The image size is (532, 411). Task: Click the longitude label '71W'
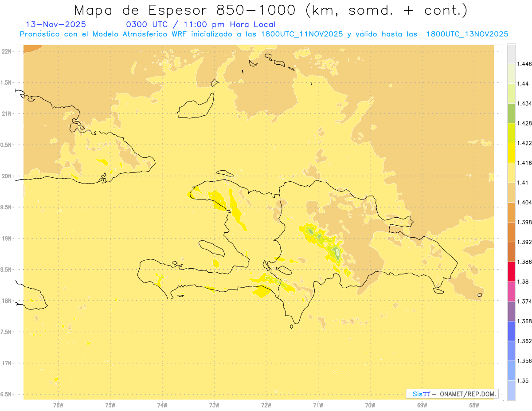pyautogui.click(x=318, y=405)
